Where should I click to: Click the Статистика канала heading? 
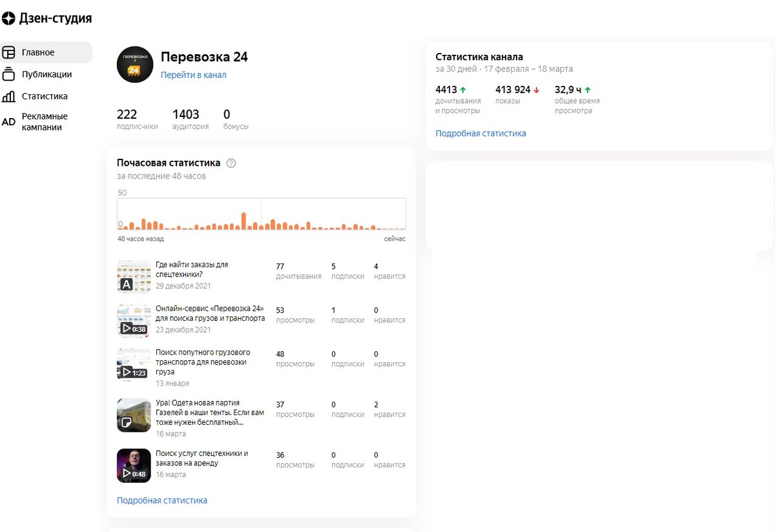(479, 57)
